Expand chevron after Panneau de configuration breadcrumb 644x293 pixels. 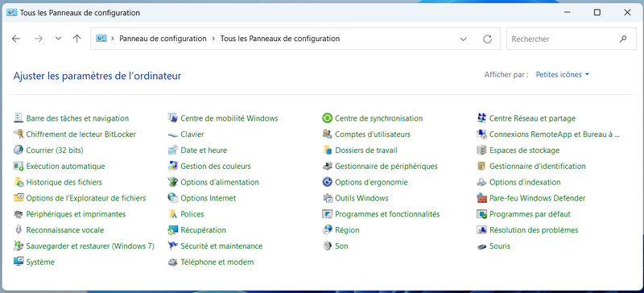[x=213, y=39]
